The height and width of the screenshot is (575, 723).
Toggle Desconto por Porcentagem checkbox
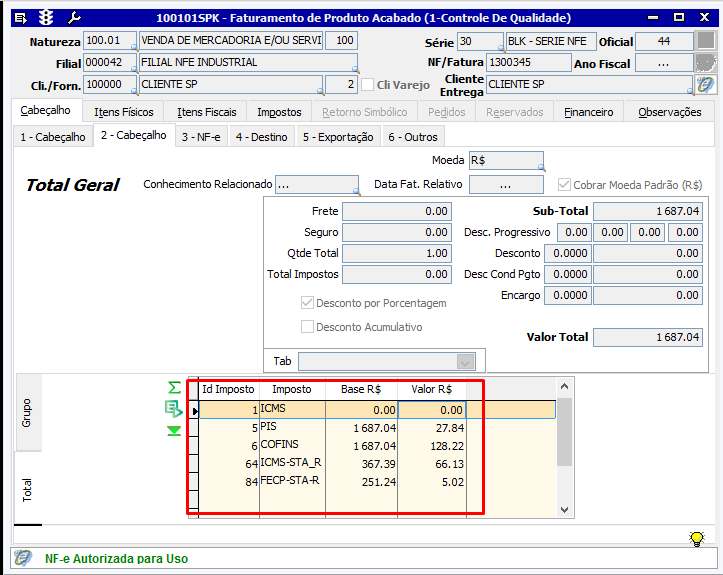tap(307, 303)
